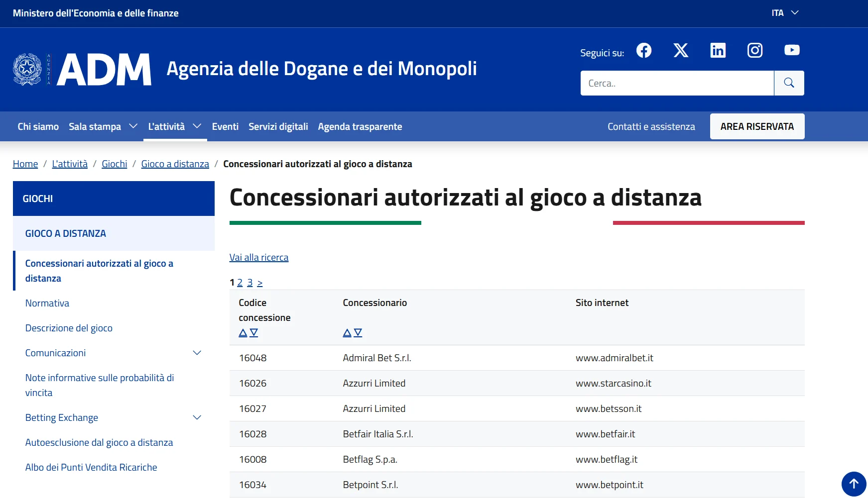Select Admiral Bet S.r.l. cell
The height and width of the screenshot is (498, 868).
pyautogui.click(x=377, y=358)
